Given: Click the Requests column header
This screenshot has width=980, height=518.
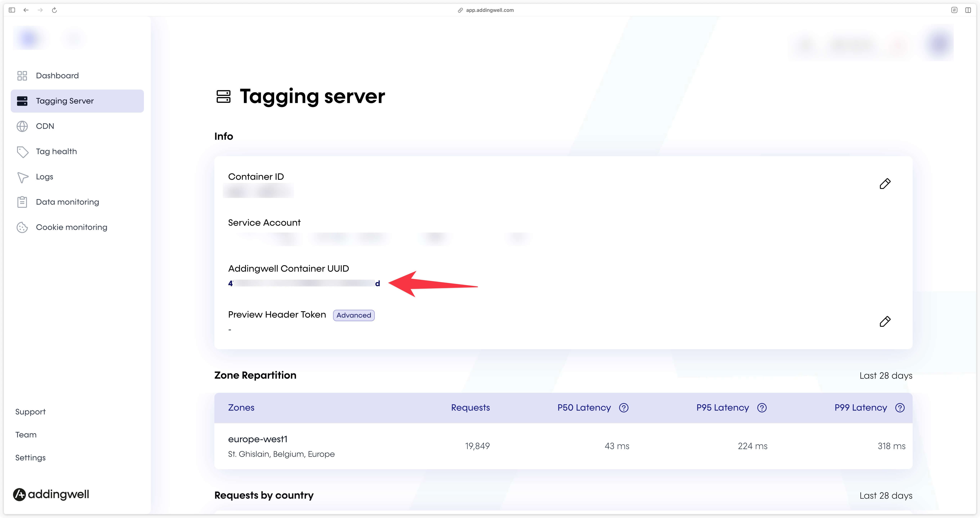Looking at the screenshot, I should [x=470, y=408].
